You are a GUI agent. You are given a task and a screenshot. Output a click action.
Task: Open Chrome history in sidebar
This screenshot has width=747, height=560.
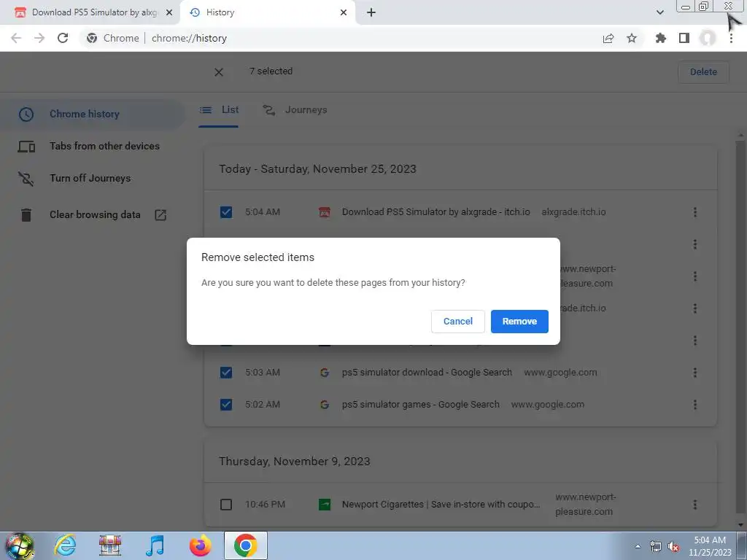click(x=92, y=114)
